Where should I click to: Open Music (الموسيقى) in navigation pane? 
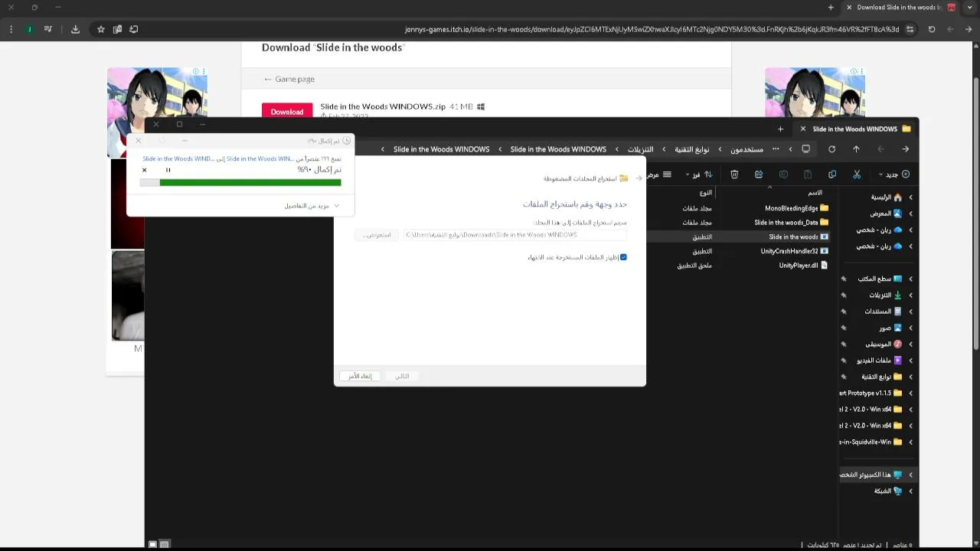[884, 344]
